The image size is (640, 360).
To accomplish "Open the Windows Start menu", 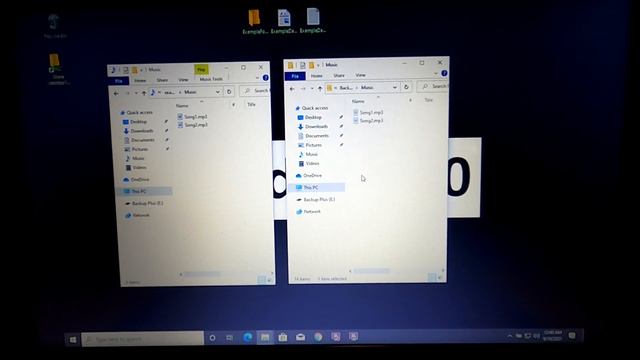I will coord(73,340).
